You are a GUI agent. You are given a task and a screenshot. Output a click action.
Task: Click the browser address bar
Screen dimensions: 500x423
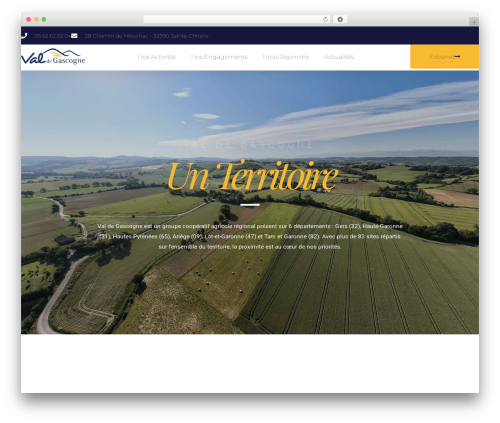pyautogui.click(x=237, y=19)
